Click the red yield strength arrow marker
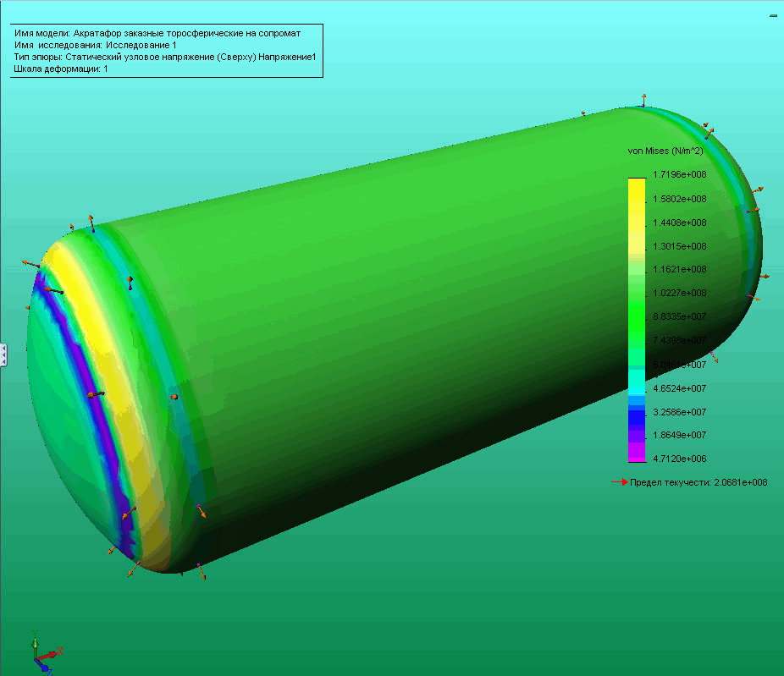784x676 pixels. pyautogui.click(x=620, y=482)
